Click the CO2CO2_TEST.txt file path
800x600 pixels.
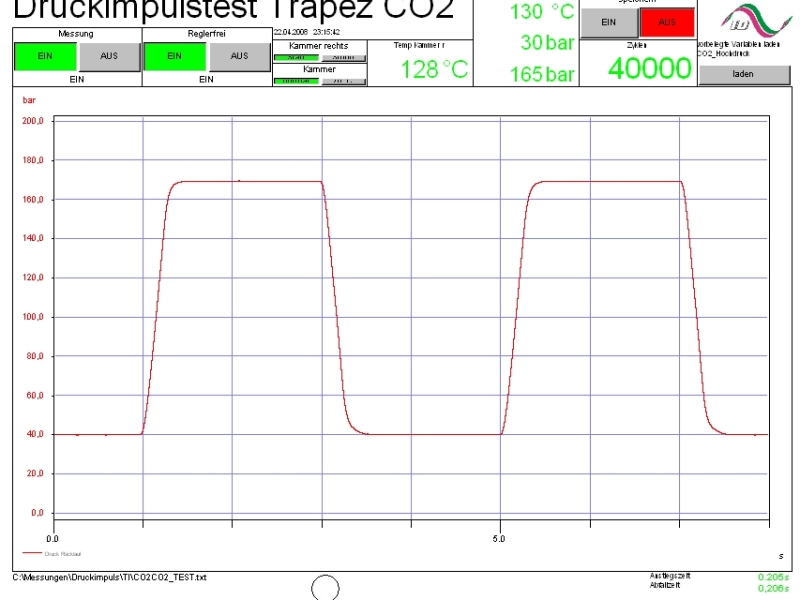109,578
